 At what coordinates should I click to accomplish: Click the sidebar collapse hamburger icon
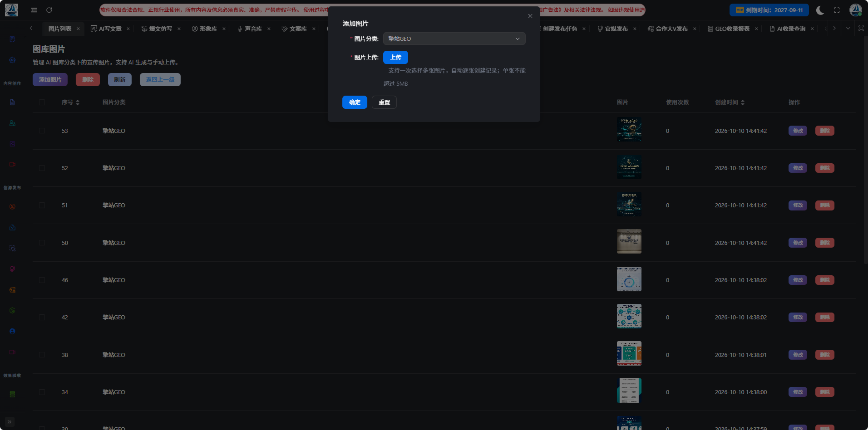coord(34,10)
